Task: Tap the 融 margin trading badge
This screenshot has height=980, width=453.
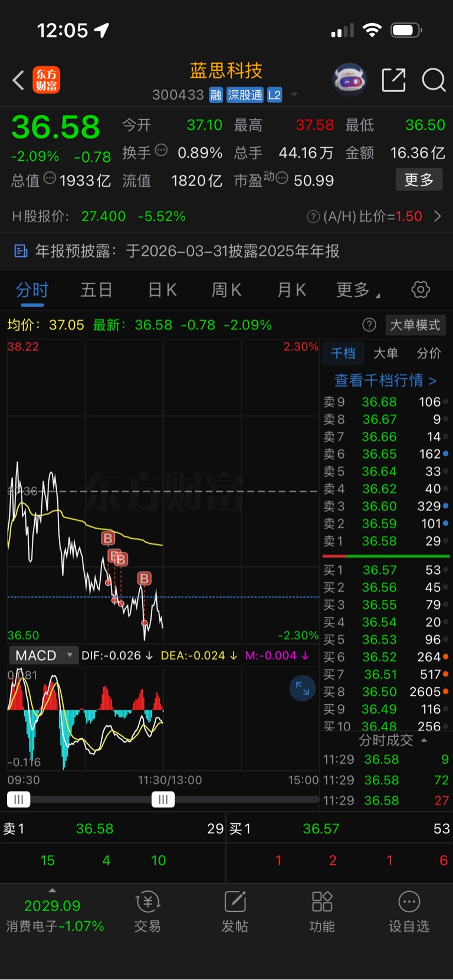Action: [x=216, y=95]
